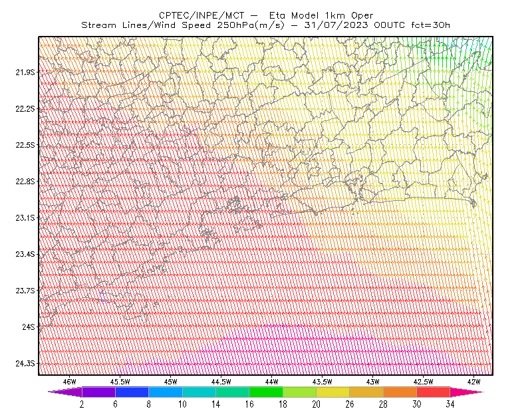
Task: Click the teal-green 14-16 colorbar segment
Action: pyautogui.click(x=232, y=392)
